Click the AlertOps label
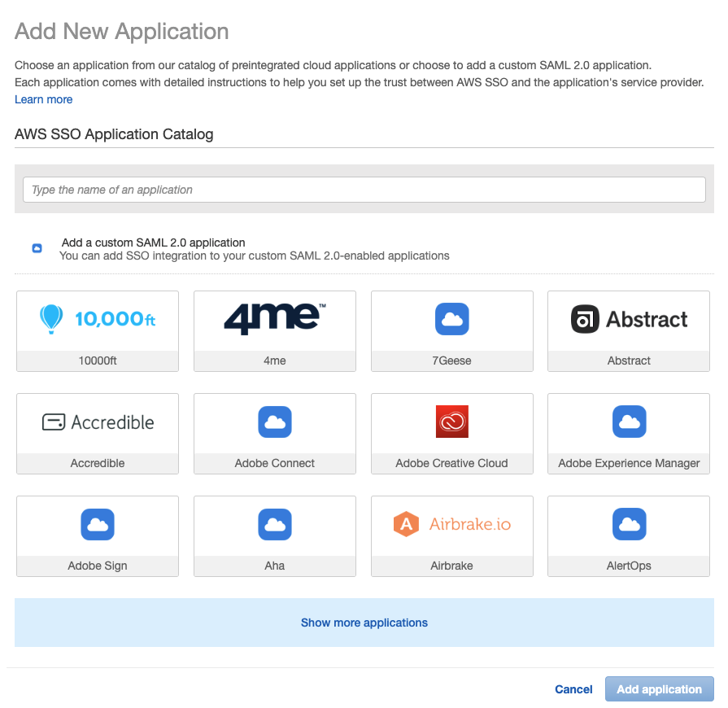The width and height of the screenshot is (728, 708). coord(629,566)
